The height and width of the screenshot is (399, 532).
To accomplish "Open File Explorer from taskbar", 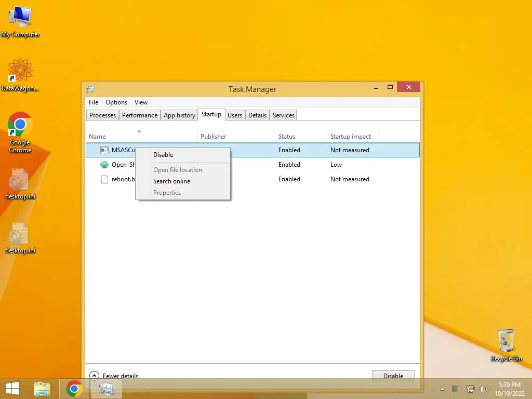I will (x=42, y=389).
